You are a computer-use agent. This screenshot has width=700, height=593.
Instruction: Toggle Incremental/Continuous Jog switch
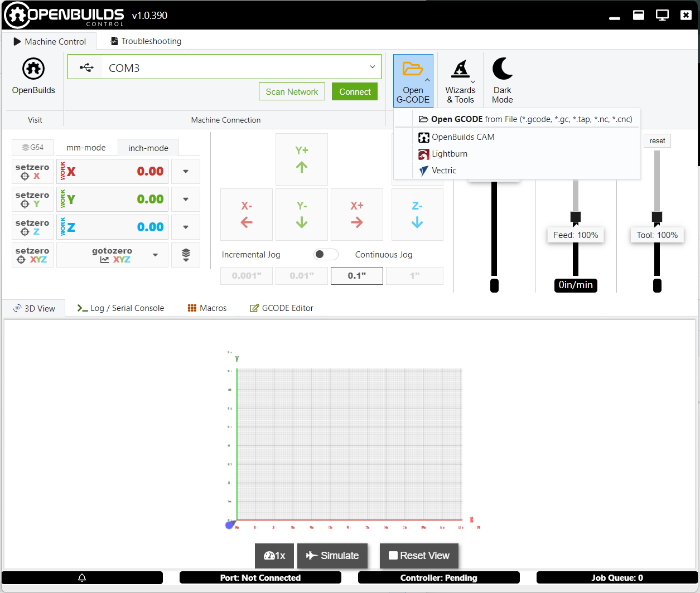coord(326,254)
